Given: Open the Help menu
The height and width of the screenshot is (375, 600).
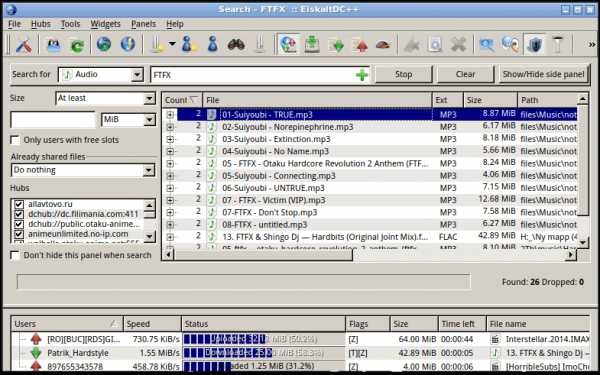Looking at the screenshot, I should 174,24.
